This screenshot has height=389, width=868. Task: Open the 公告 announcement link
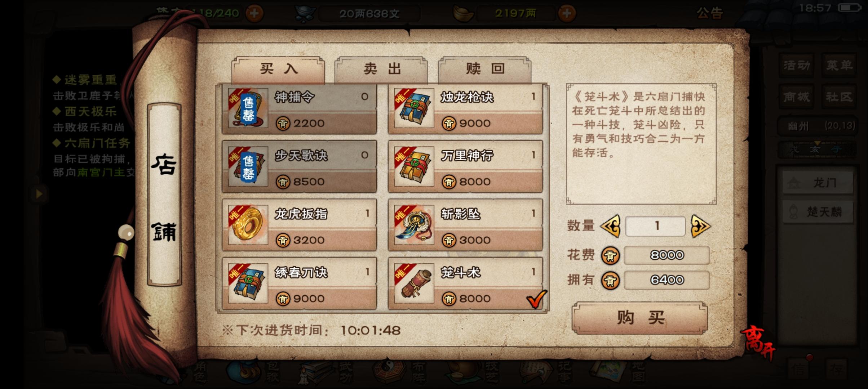(709, 13)
